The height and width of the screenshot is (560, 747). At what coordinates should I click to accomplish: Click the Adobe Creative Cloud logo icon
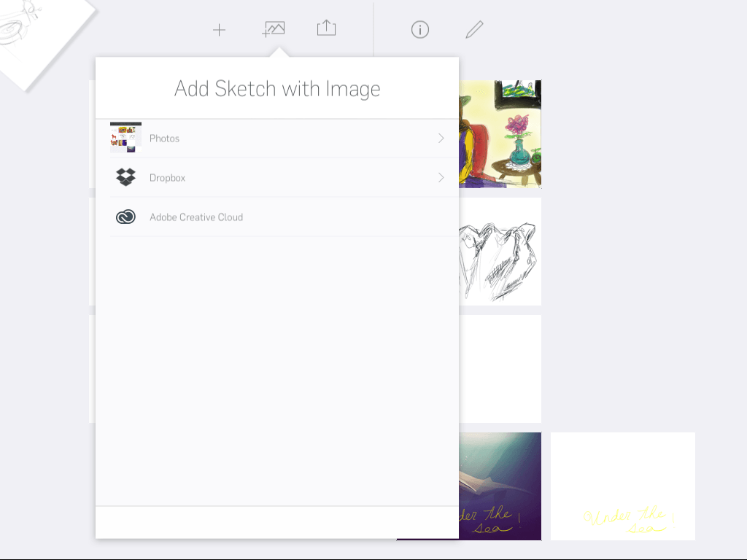[x=125, y=217]
